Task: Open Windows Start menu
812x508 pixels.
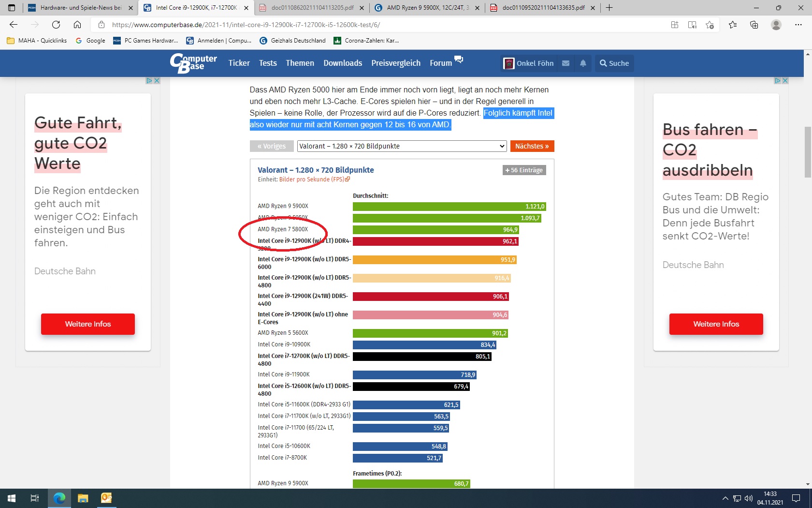Action: pos(12,498)
